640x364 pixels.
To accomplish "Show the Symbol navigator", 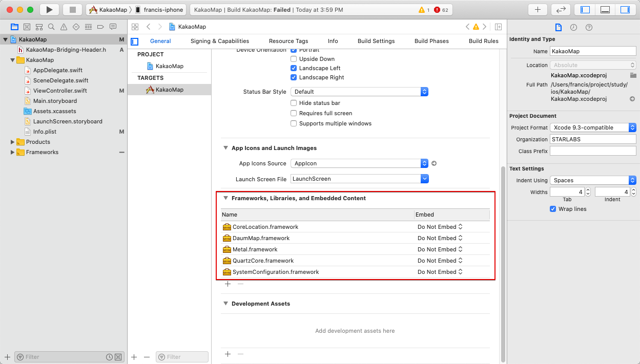I will point(39,27).
